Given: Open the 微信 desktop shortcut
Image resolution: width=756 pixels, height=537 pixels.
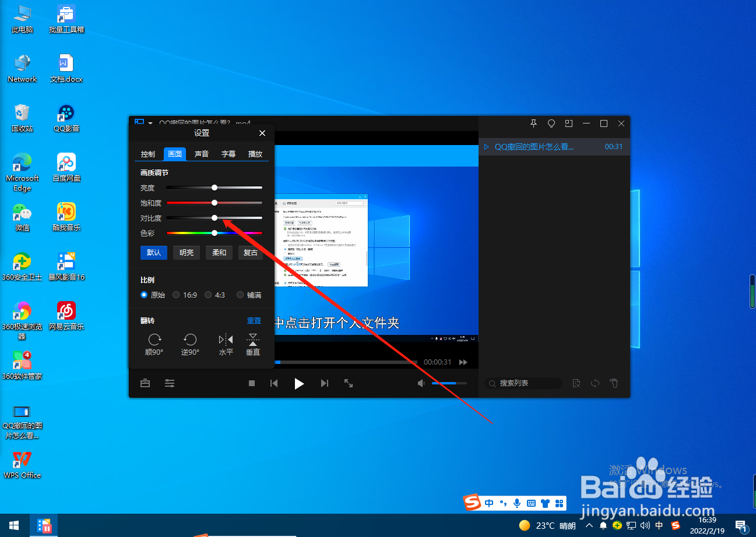Looking at the screenshot, I should tap(22, 217).
